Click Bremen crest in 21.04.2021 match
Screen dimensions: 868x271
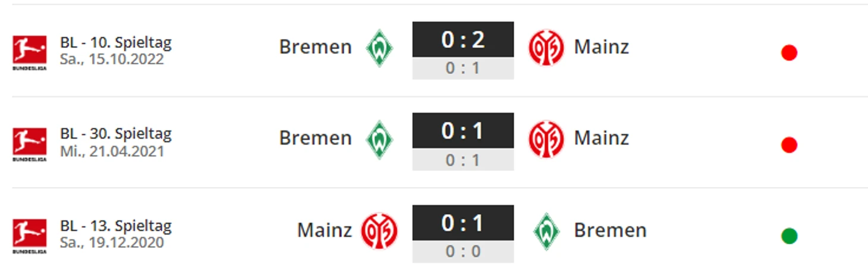tap(379, 139)
